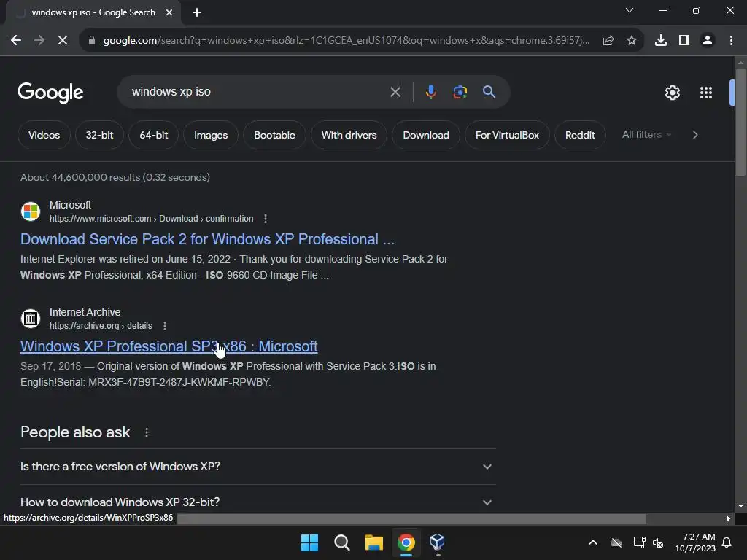Expand 'How to download Windows XP 32-bit' question
Viewport: 747px width, 560px height.
tap(258, 502)
